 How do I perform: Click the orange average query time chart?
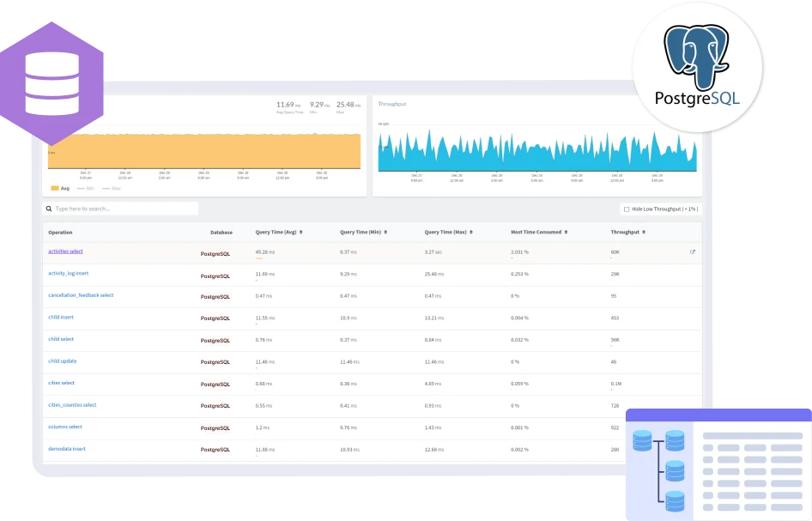point(204,151)
